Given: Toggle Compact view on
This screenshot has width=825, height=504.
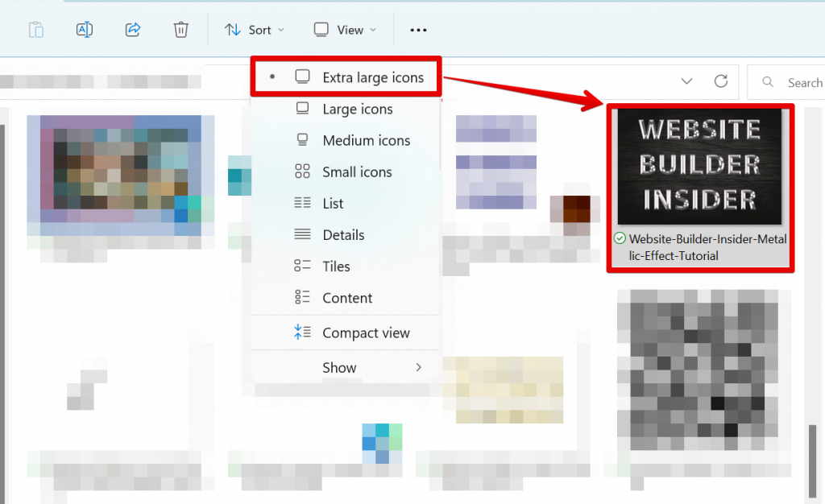Looking at the screenshot, I should (367, 332).
